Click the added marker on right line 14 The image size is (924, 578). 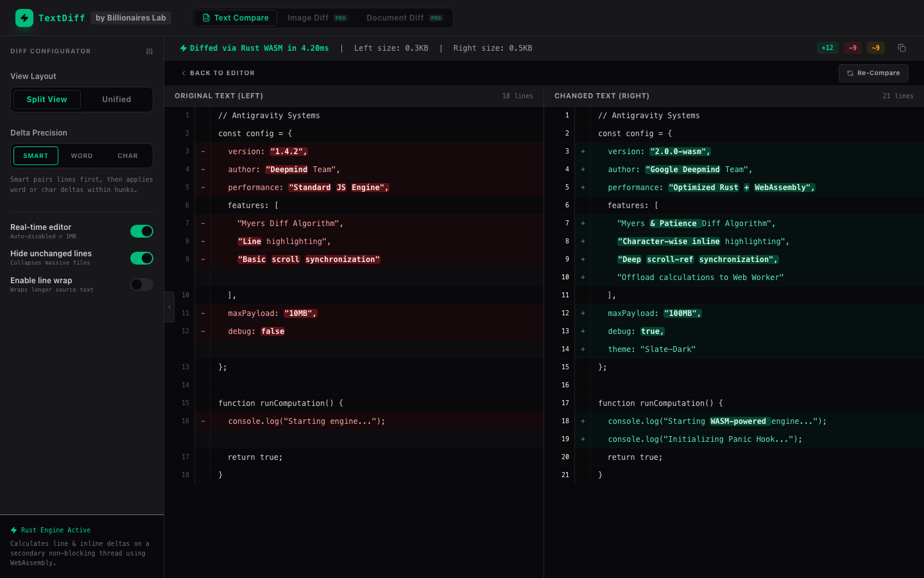point(583,349)
